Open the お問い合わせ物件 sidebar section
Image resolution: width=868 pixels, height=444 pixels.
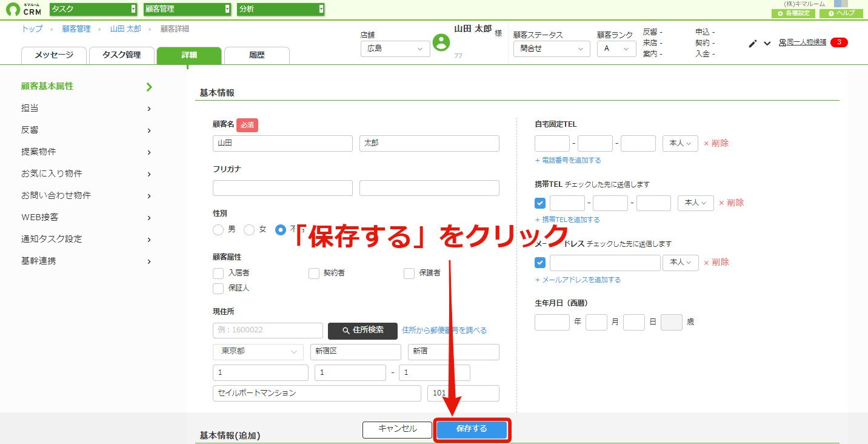[x=86, y=196]
